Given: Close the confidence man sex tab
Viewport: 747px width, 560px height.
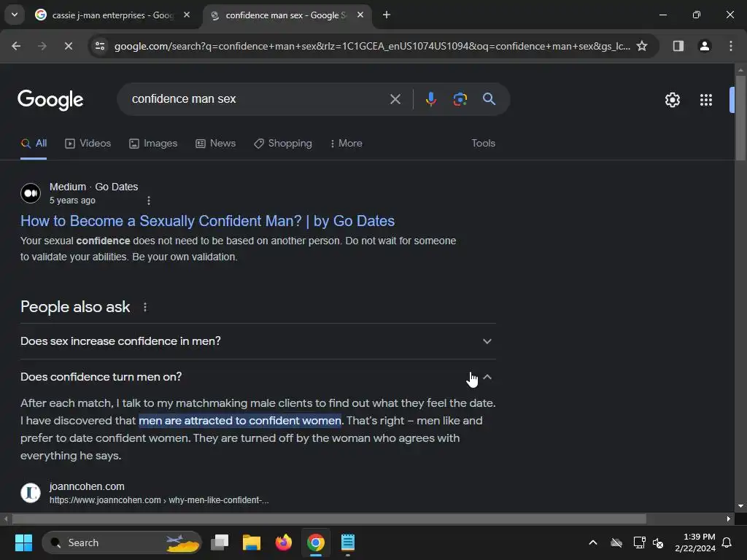Looking at the screenshot, I should [360, 15].
